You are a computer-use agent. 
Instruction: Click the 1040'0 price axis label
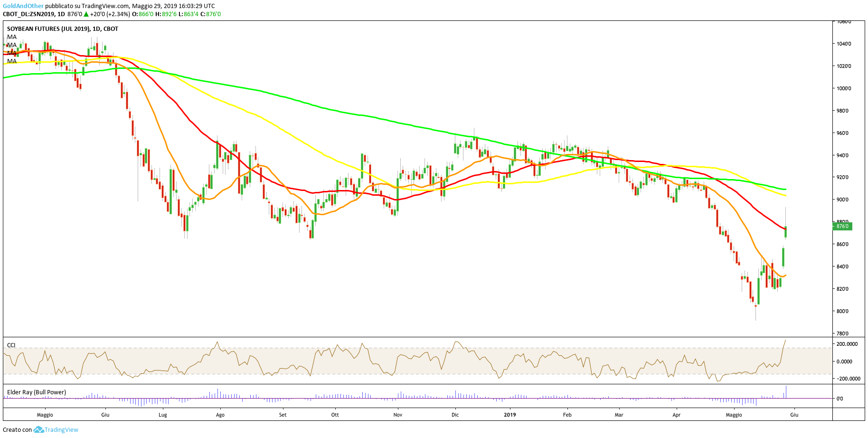(844, 44)
